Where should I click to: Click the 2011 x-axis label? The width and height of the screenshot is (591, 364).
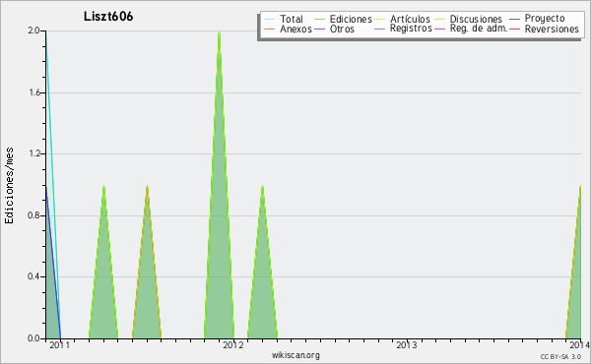59,344
